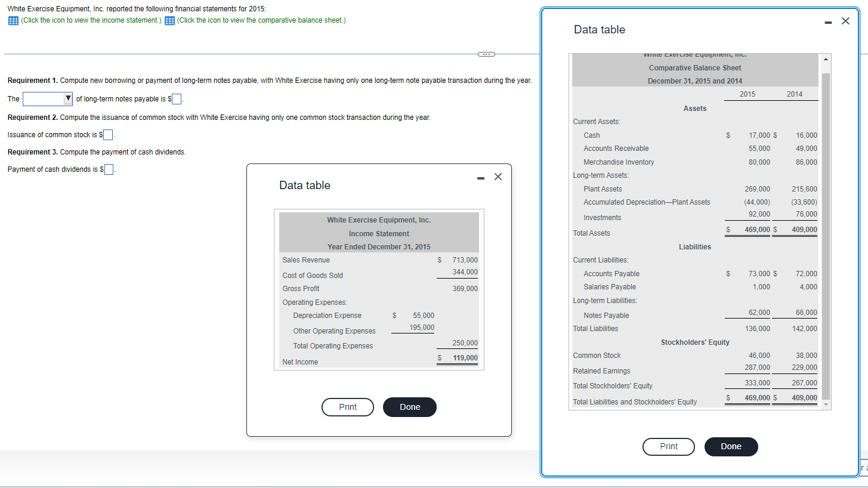Click the balance sheet scrollbar down arrow
The width and height of the screenshot is (868, 488).
click(826, 404)
